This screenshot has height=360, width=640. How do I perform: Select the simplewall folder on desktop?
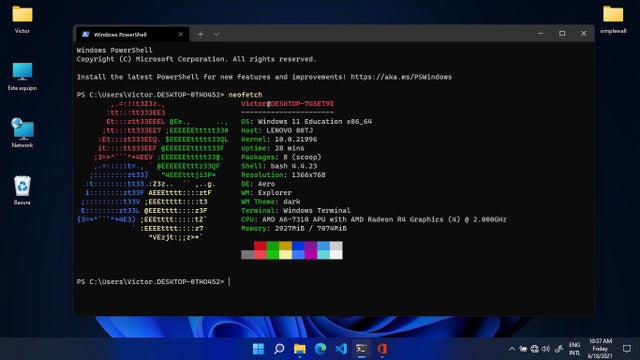pos(613,19)
